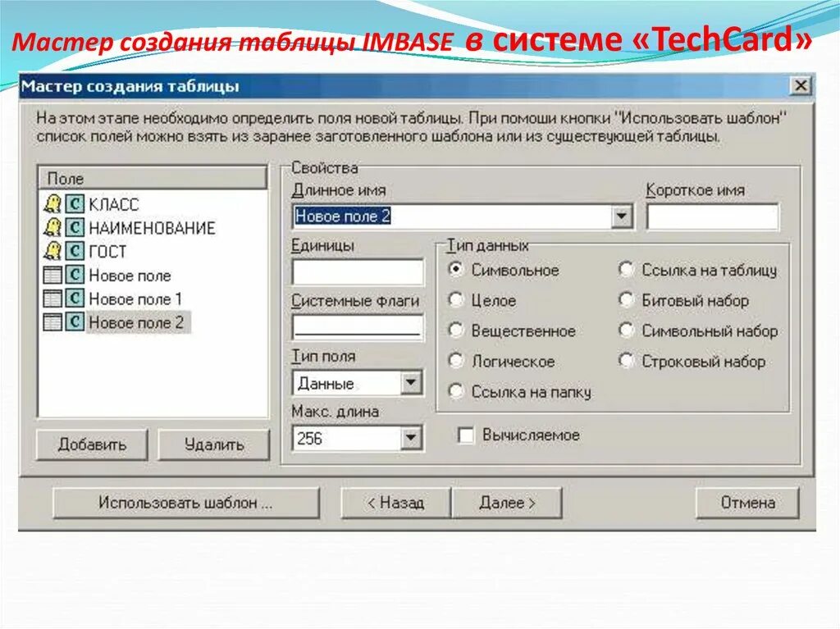
Task: Click the Системные флаги input field
Action: (358, 327)
